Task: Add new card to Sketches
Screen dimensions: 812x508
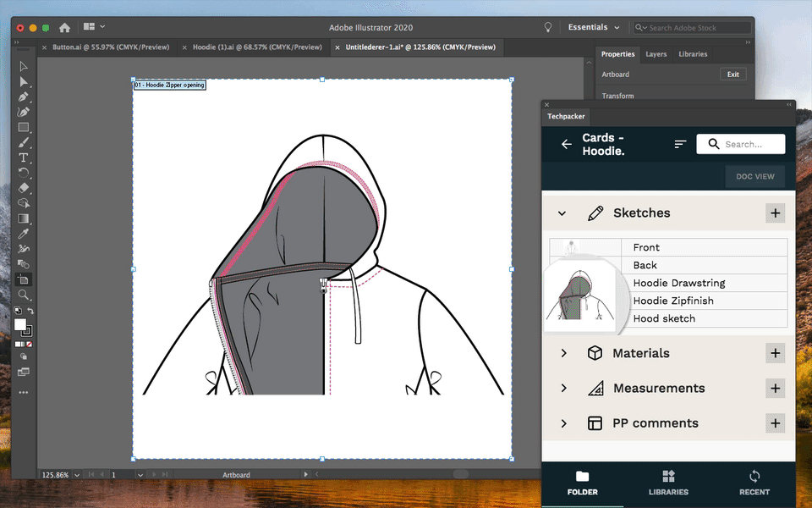Action: pos(776,213)
